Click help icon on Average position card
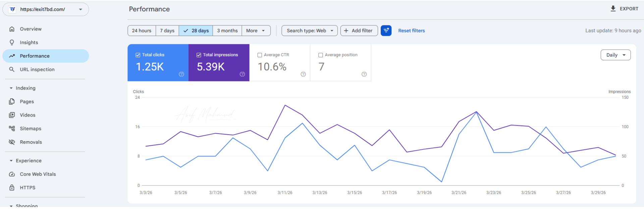The height and width of the screenshot is (209, 644). click(x=364, y=74)
